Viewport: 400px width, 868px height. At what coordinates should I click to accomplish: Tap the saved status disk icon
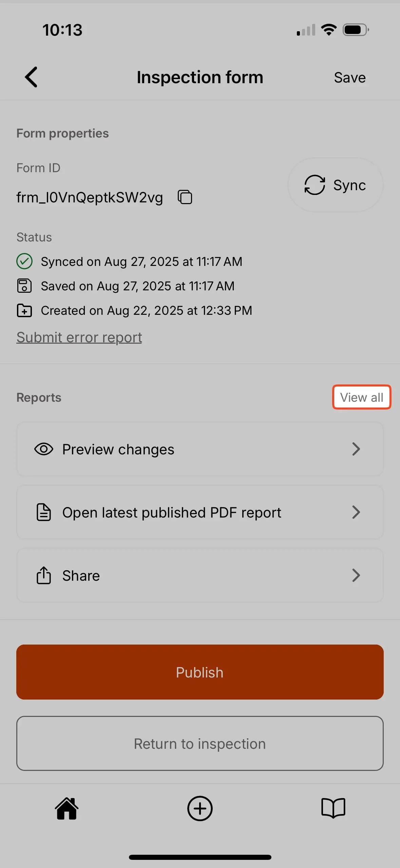[24, 286]
